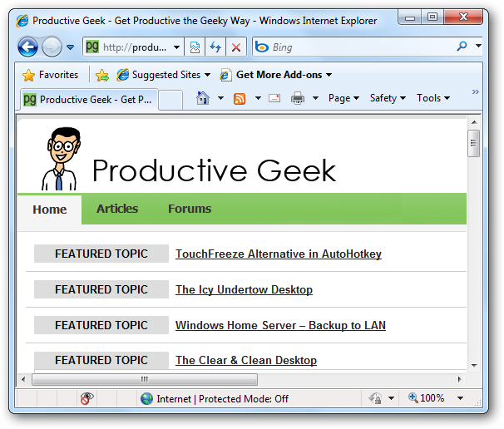This screenshot has height=429, width=504.
Task: Click the vertical scrollbar down arrow
Action: coord(474,365)
